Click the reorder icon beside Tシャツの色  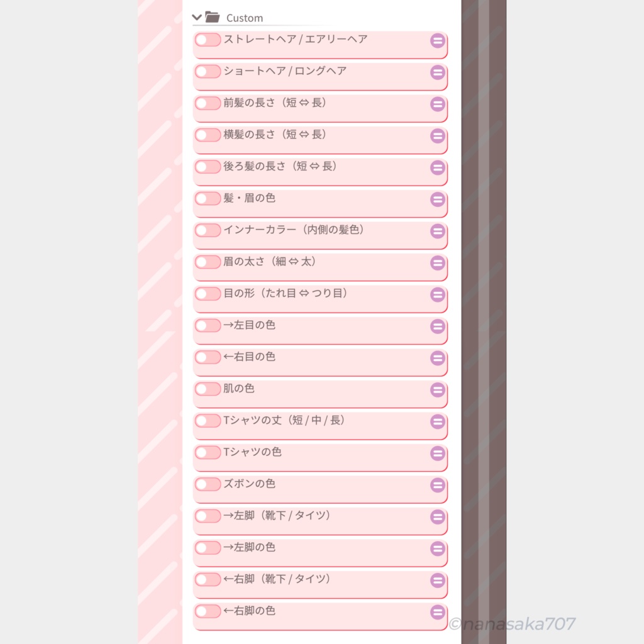437,453
